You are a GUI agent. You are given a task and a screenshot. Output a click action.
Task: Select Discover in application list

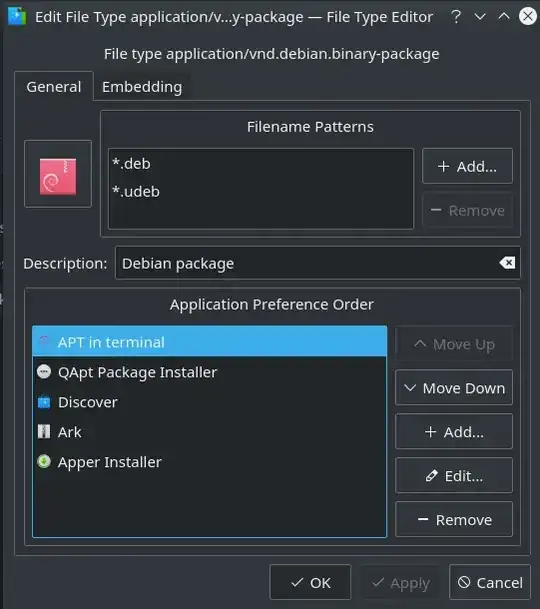point(209,402)
